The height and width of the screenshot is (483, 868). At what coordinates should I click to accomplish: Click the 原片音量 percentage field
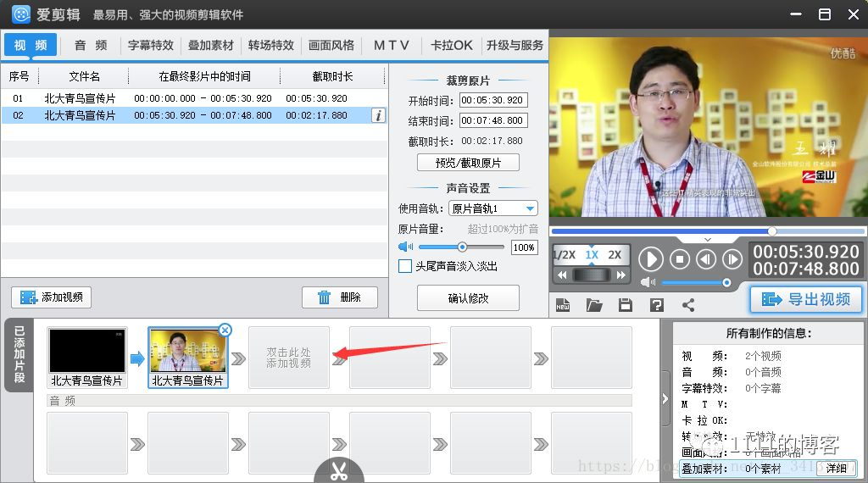[524, 247]
